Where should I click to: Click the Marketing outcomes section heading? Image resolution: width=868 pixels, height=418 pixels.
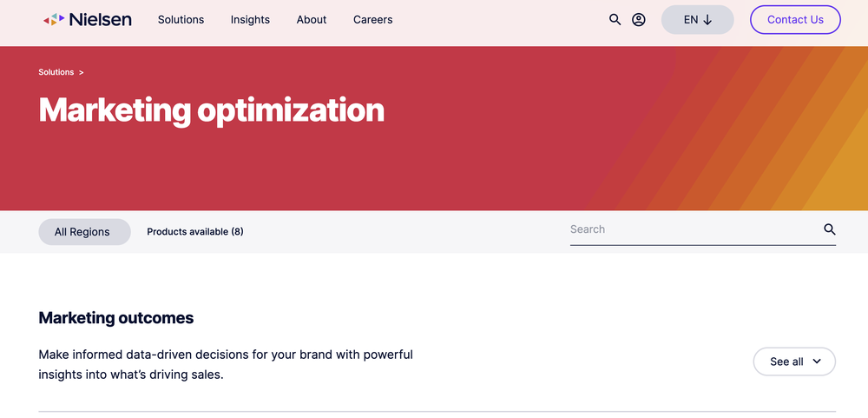click(116, 318)
